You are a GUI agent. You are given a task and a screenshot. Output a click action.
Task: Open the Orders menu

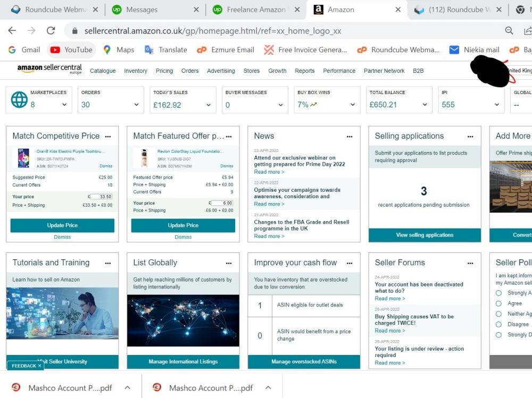pos(190,71)
